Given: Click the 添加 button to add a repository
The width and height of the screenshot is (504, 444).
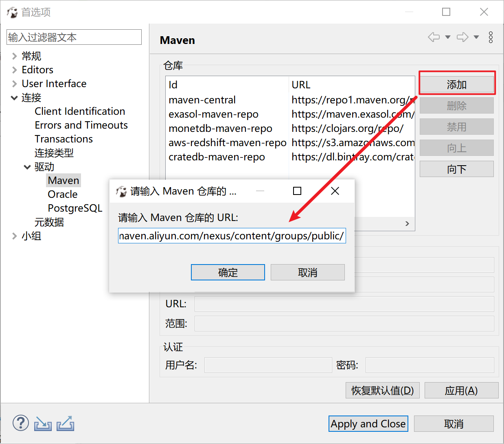Looking at the screenshot, I should (x=456, y=84).
